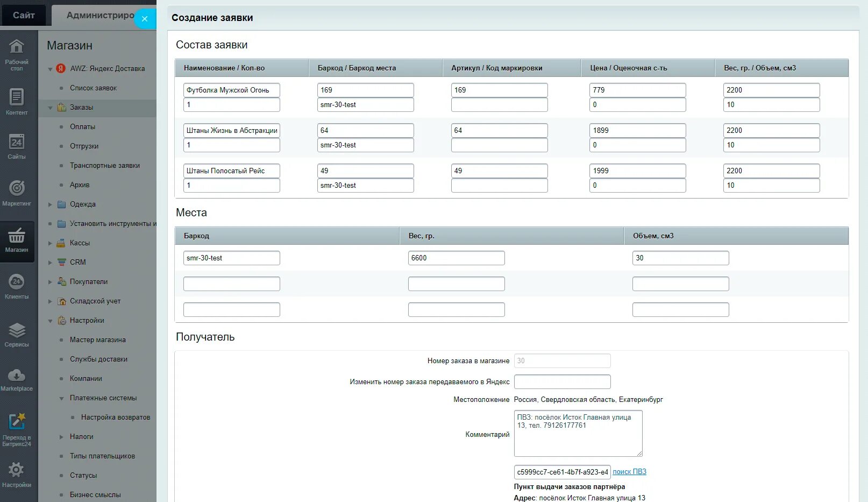Collapse the Заказы tree node

point(50,108)
